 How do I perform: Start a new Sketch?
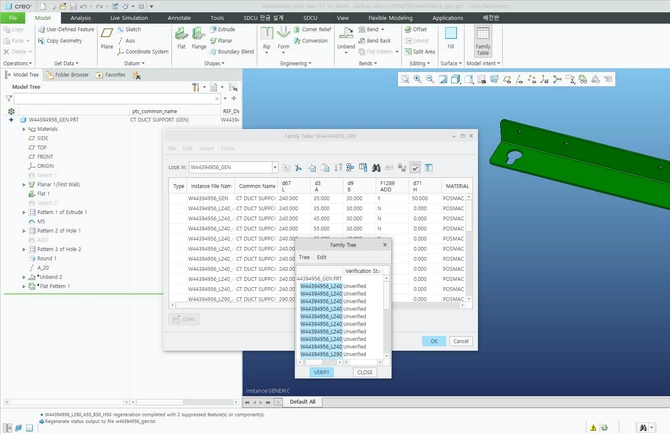click(x=129, y=29)
